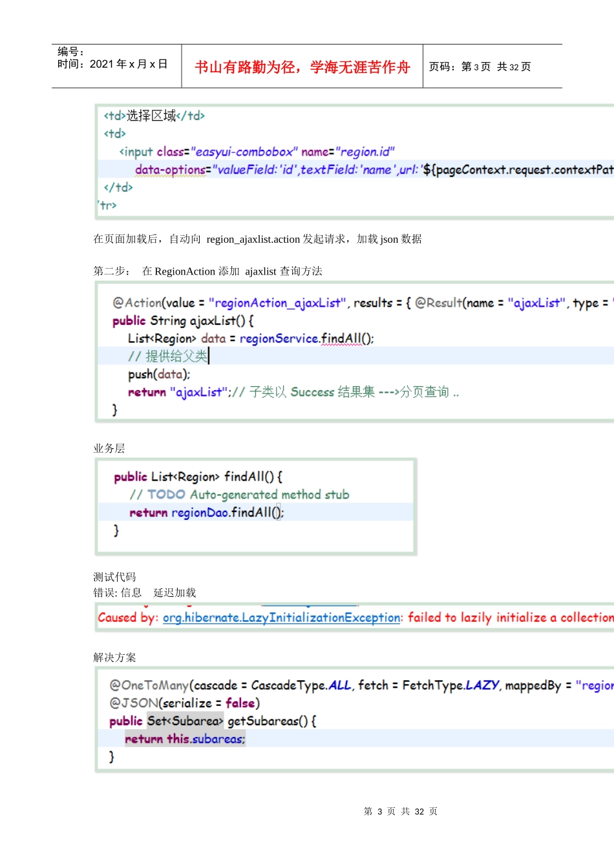The height and width of the screenshot is (868, 614).
Task: Click the comment 提供给父类
Action: (168, 356)
